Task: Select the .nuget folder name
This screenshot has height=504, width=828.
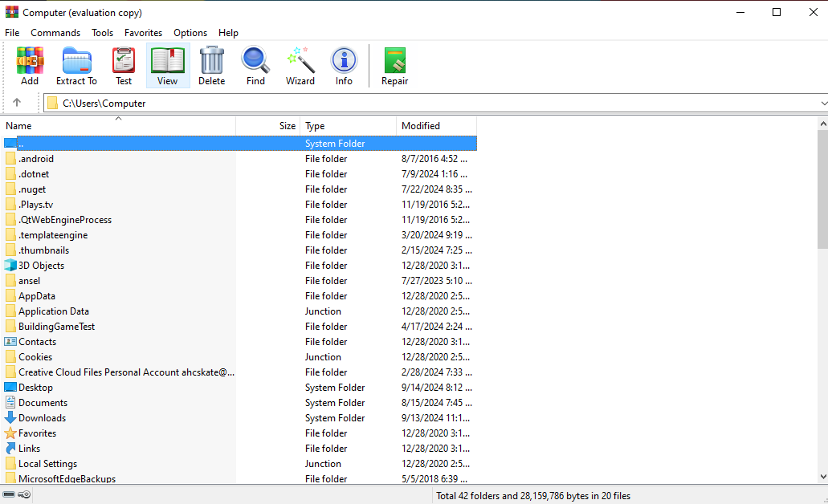Action: click(32, 189)
